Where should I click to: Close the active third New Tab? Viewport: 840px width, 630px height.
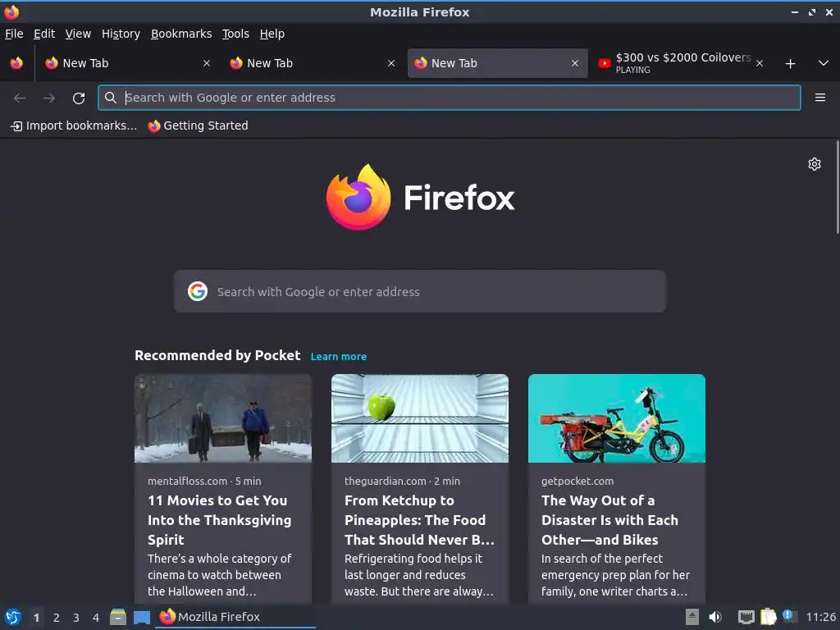coord(575,63)
